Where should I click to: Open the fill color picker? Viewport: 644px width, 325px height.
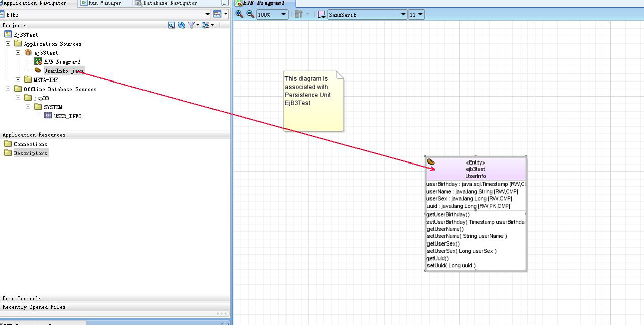point(322,15)
